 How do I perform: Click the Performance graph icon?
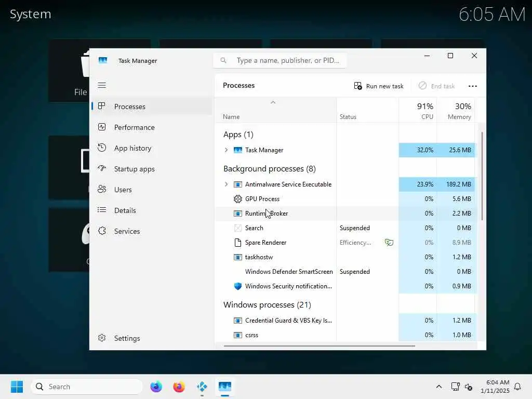(x=102, y=127)
